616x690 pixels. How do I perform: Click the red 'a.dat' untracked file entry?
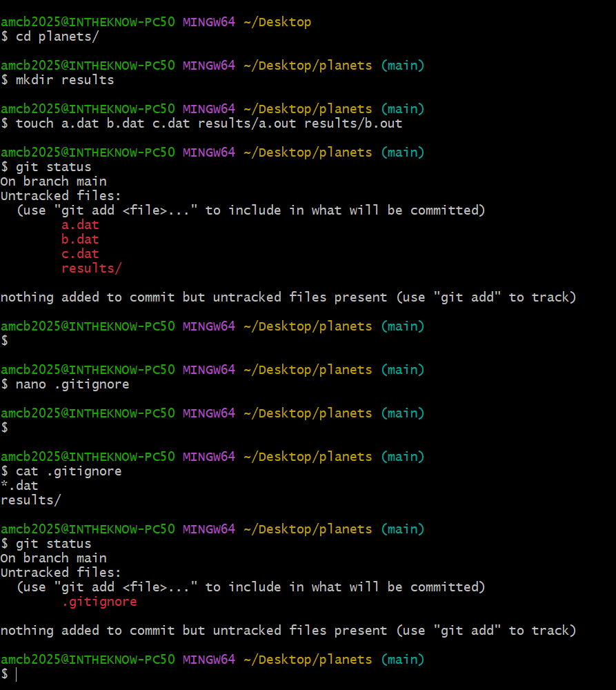point(80,225)
